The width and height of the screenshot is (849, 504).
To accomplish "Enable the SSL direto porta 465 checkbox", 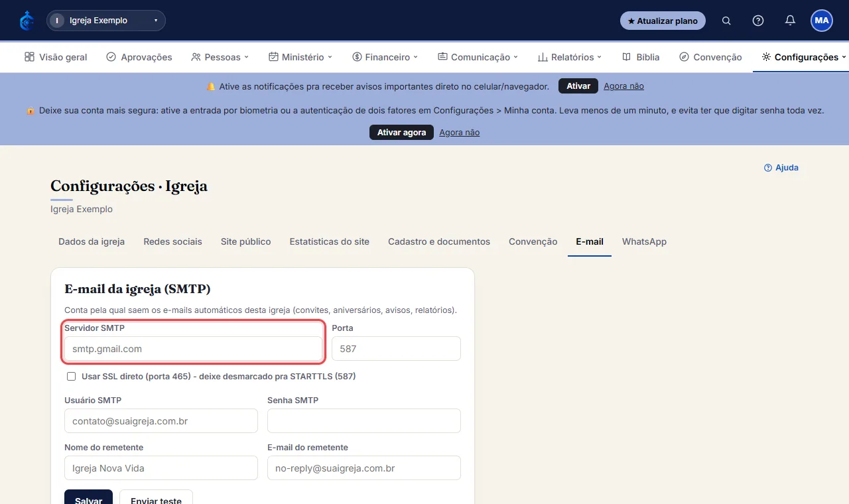I will click(x=71, y=377).
